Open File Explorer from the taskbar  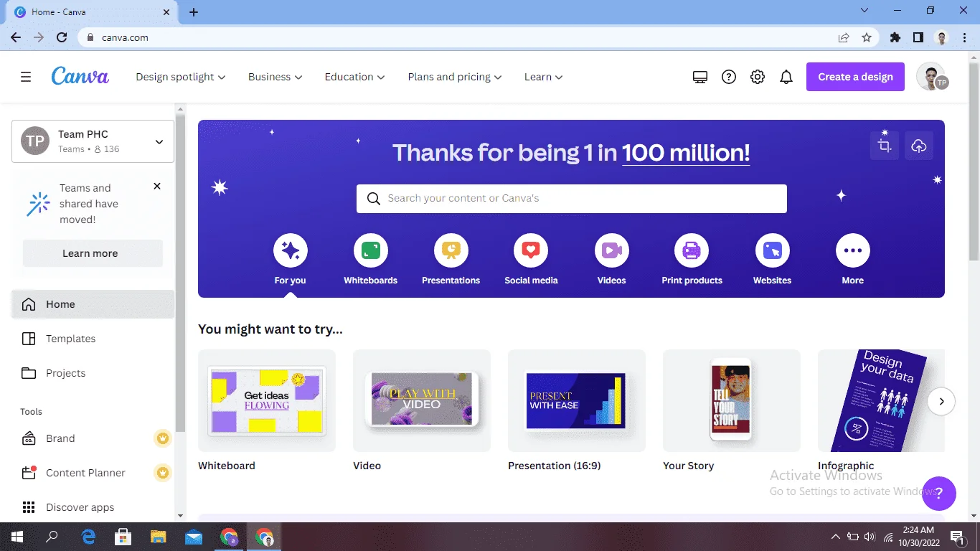(x=159, y=537)
